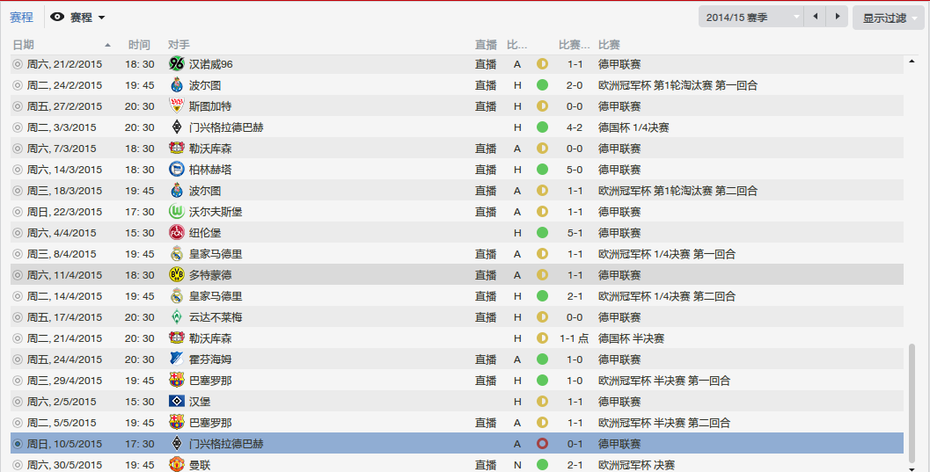930x472 pixels.
Task: Click Mönchengladbach badge on 3/3/2015 row
Action: [177, 127]
